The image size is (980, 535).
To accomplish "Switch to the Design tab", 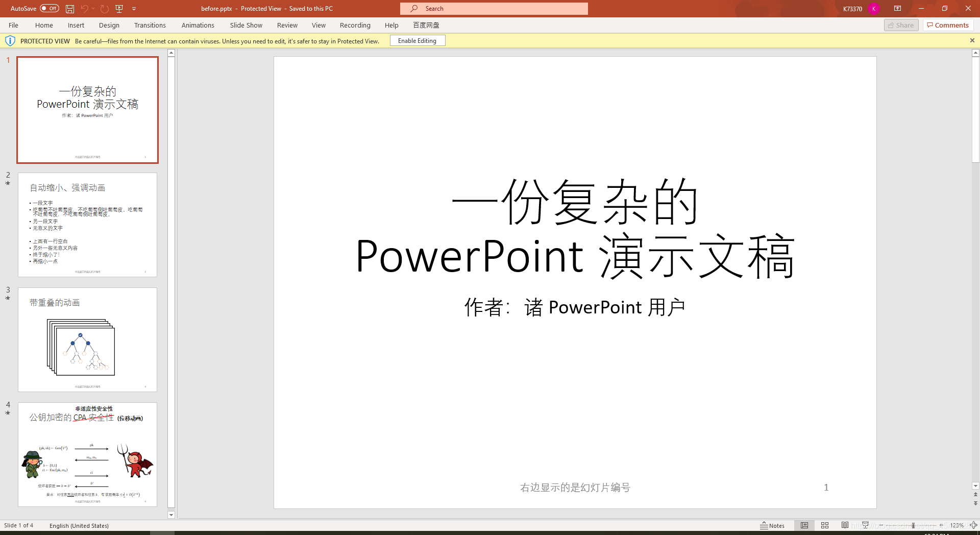I will click(x=109, y=25).
